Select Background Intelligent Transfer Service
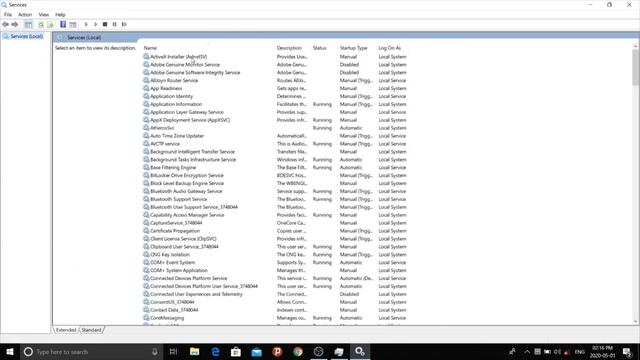The image size is (640, 360). tap(192, 151)
